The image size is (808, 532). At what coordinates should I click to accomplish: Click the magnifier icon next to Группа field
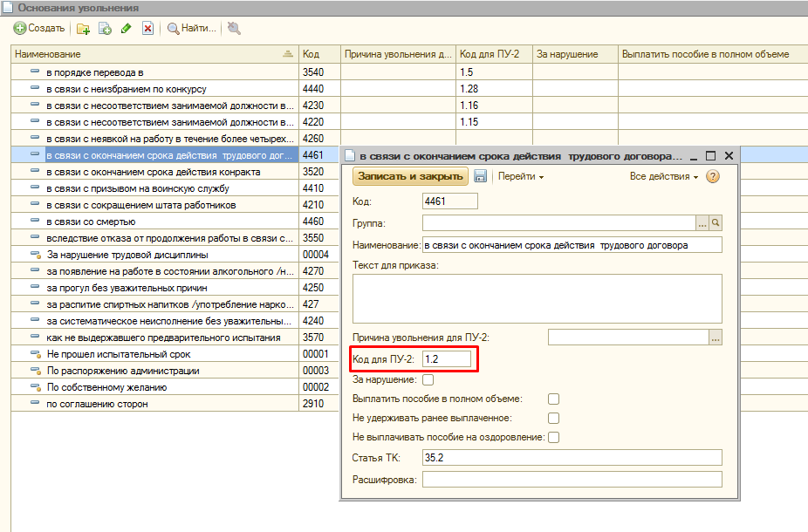(x=716, y=222)
